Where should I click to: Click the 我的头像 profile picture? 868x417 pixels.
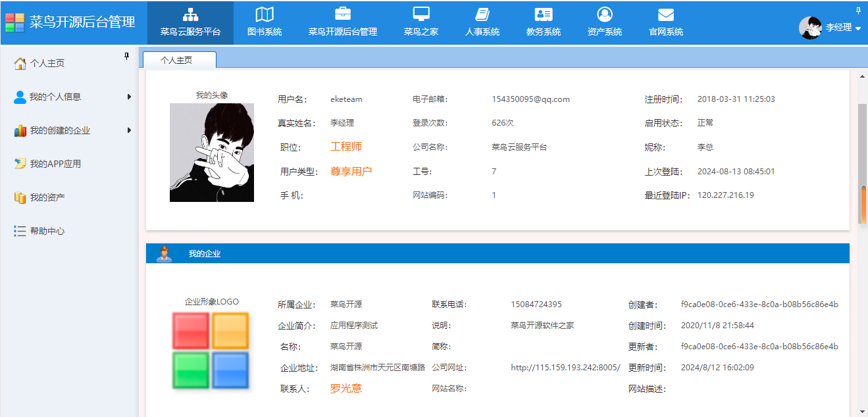pos(211,153)
